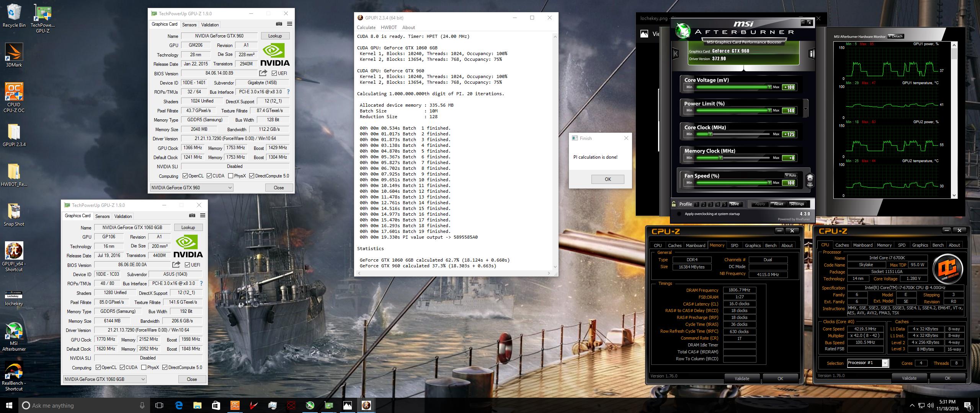This screenshot has height=413, width=980.
Task: Switch to Mainboard tab in right CPU-Z window
Action: pyautogui.click(x=863, y=245)
